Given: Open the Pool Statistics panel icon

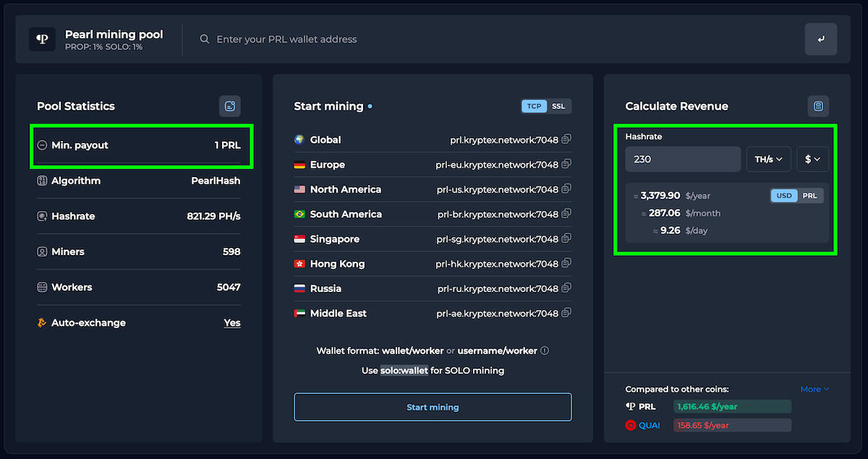Looking at the screenshot, I should pos(230,106).
